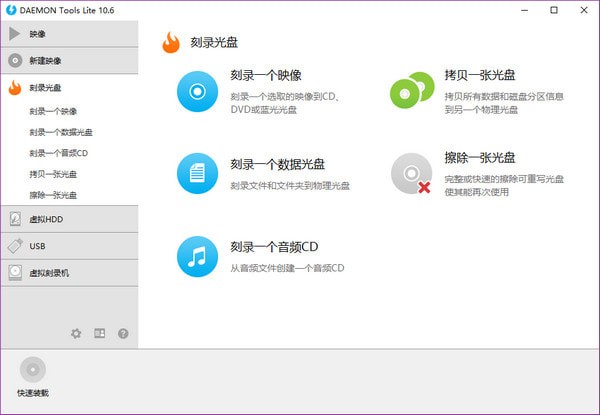Open the 虚拟刻录机 sidebar section
The width and height of the screenshot is (600, 415).
[69, 272]
